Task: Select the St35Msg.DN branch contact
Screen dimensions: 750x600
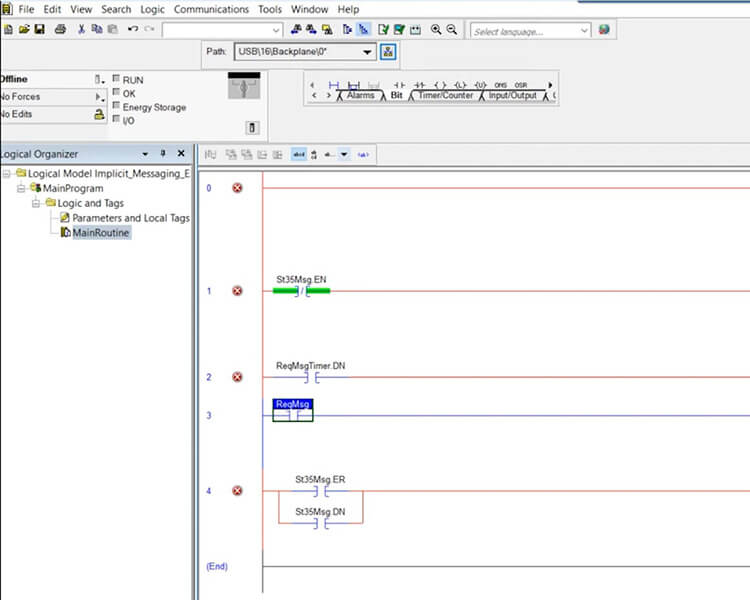Action: [x=320, y=523]
